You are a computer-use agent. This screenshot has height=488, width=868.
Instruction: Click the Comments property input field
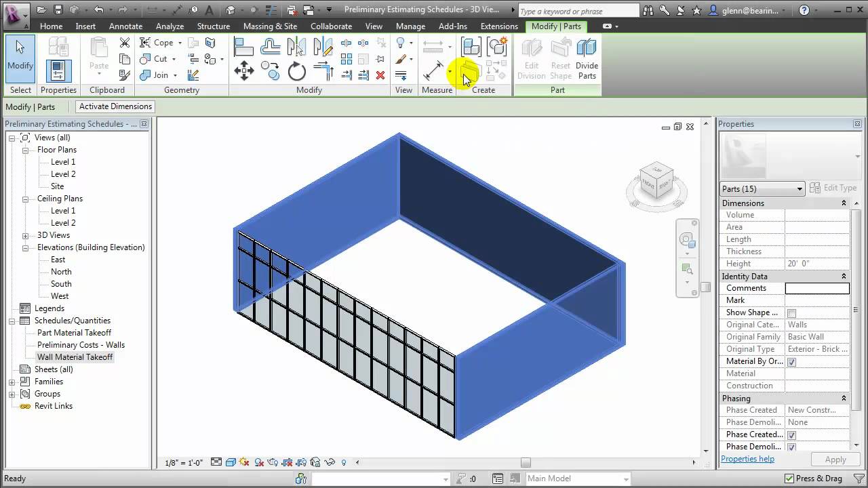click(x=817, y=288)
